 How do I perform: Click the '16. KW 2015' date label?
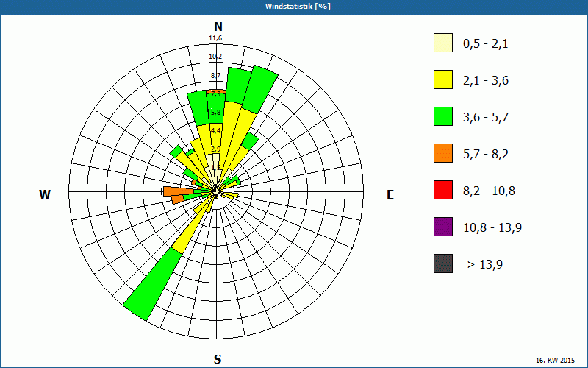557,361
